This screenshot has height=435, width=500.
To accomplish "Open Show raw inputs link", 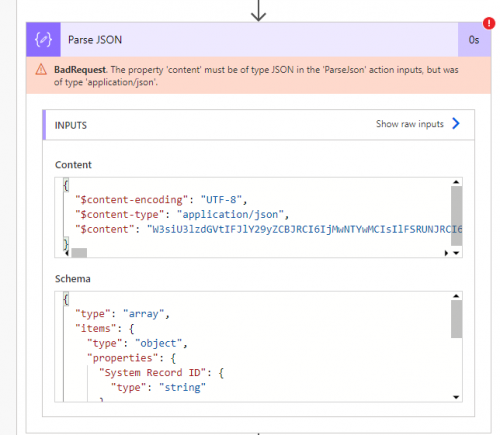I will (410, 124).
